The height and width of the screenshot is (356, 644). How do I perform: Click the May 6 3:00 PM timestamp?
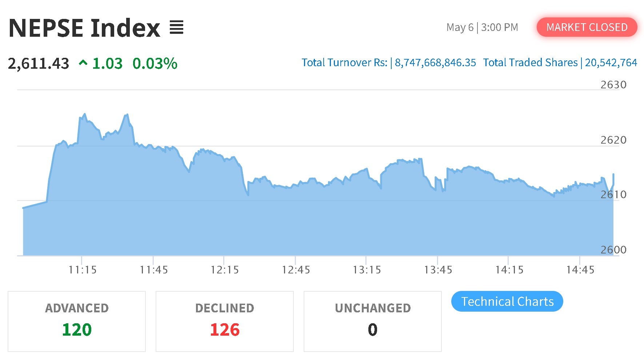pyautogui.click(x=482, y=27)
